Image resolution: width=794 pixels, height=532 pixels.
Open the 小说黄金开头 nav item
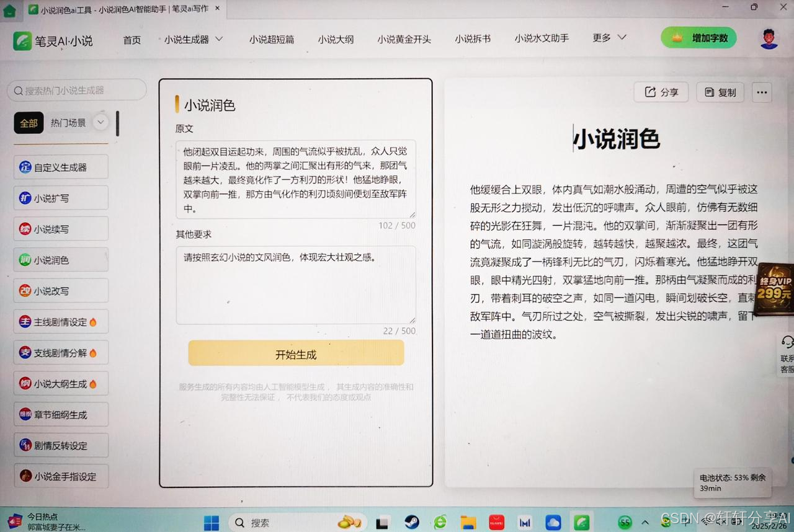coord(404,39)
